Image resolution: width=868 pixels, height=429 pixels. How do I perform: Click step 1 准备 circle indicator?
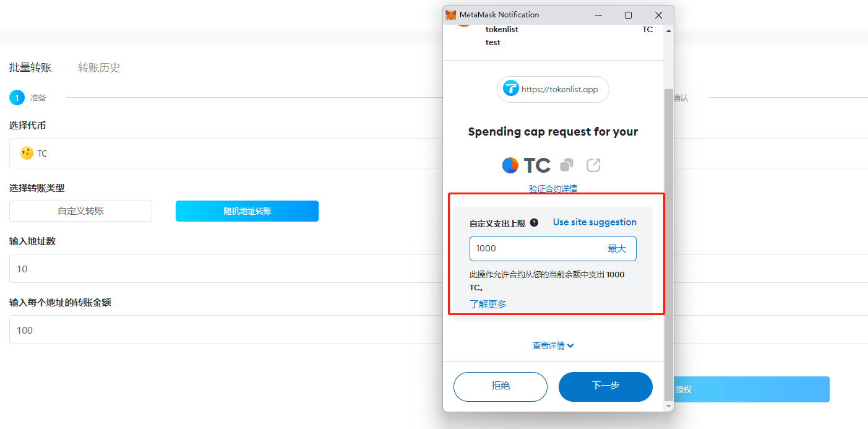(x=17, y=98)
